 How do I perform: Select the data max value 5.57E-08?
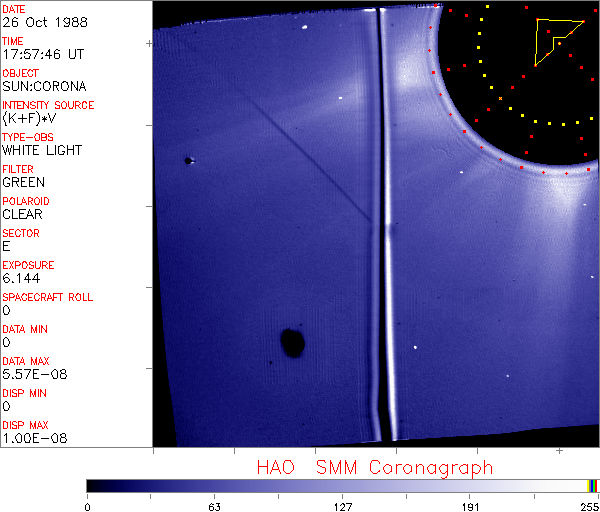[x=35, y=374]
